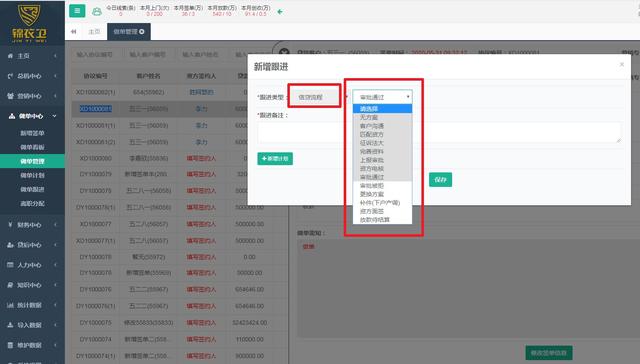This screenshot has height=364, width=640.
Task: Click the 知识中心 sidebar icon
Action: pos(10,285)
